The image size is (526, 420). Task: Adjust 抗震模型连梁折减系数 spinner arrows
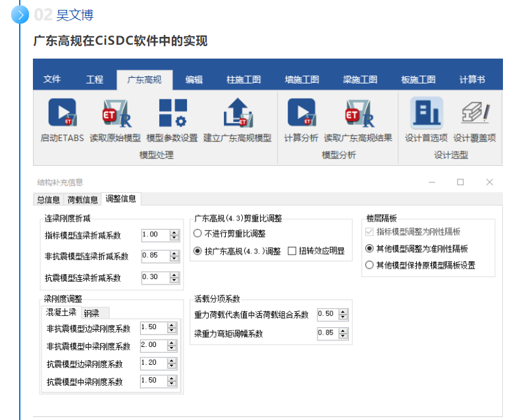point(174,278)
